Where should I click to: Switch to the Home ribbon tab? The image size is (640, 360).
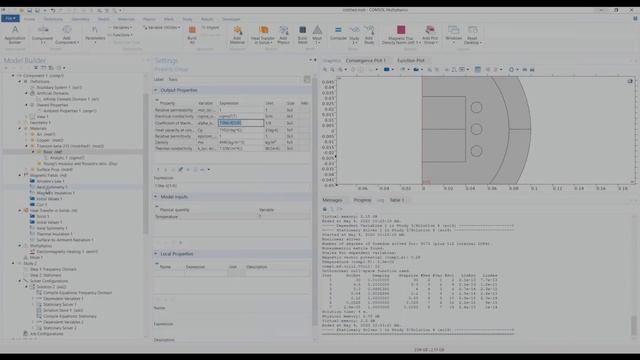(29, 19)
